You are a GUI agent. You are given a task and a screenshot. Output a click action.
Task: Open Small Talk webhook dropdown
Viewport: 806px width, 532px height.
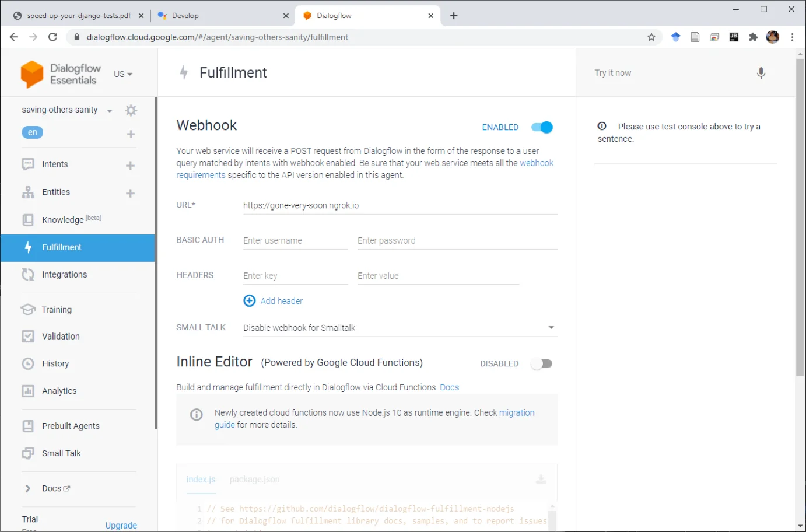click(400, 328)
